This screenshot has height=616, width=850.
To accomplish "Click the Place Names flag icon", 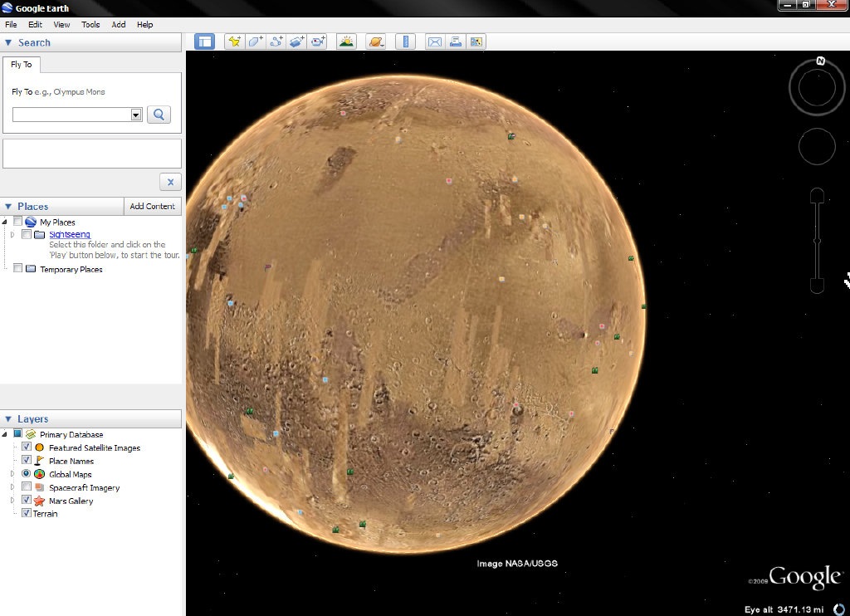I will click(x=39, y=461).
